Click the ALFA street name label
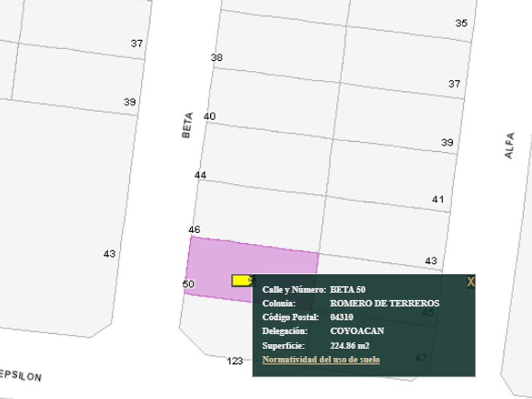532x399 pixels. point(510,146)
